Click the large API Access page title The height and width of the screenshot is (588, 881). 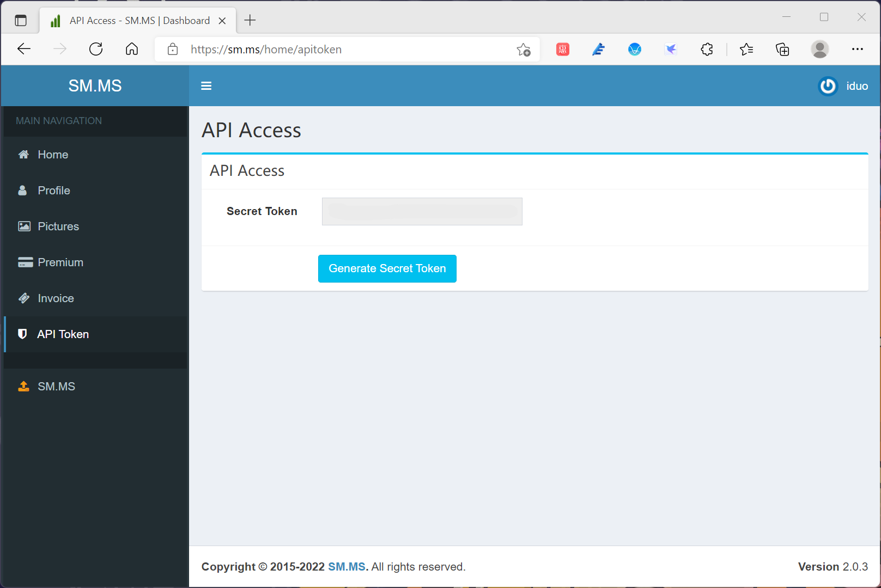point(251,131)
